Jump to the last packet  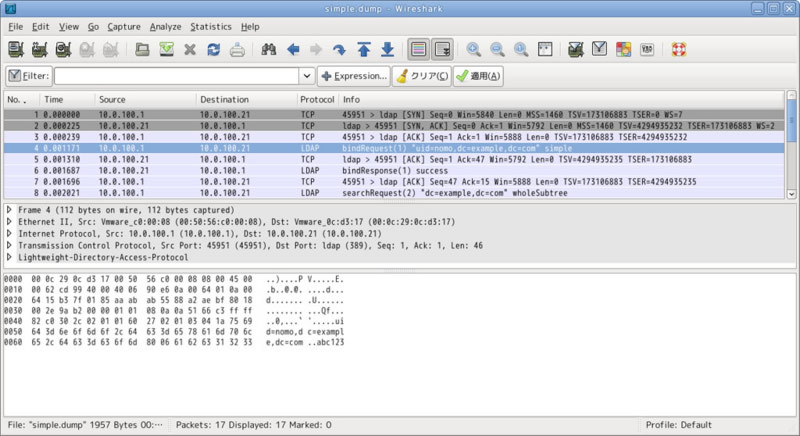(387, 49)
